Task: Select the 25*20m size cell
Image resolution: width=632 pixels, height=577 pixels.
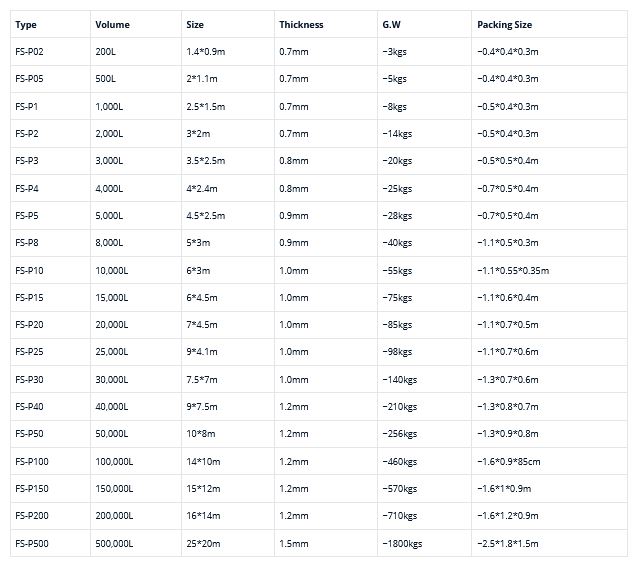Action: click(204, 543)
